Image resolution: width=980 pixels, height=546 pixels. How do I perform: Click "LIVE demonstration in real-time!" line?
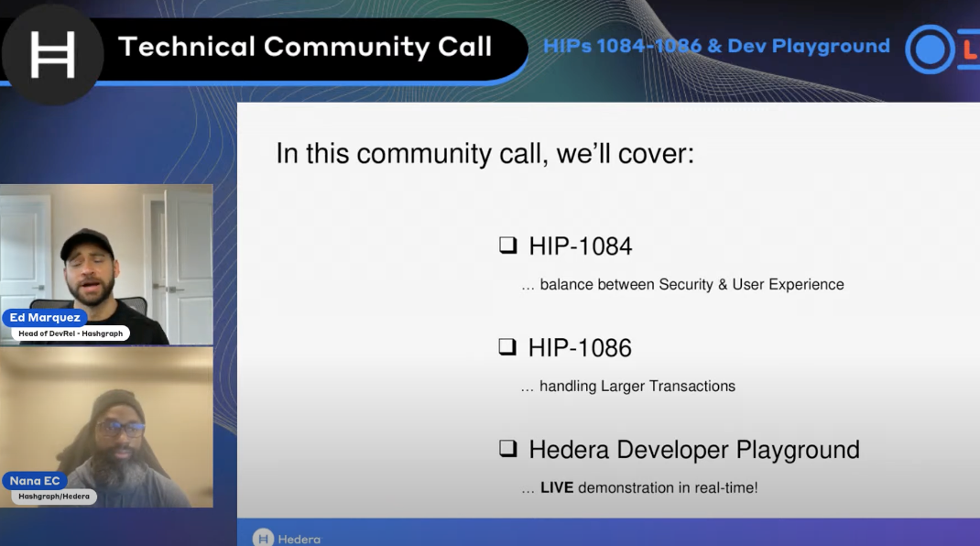[649, 488]
